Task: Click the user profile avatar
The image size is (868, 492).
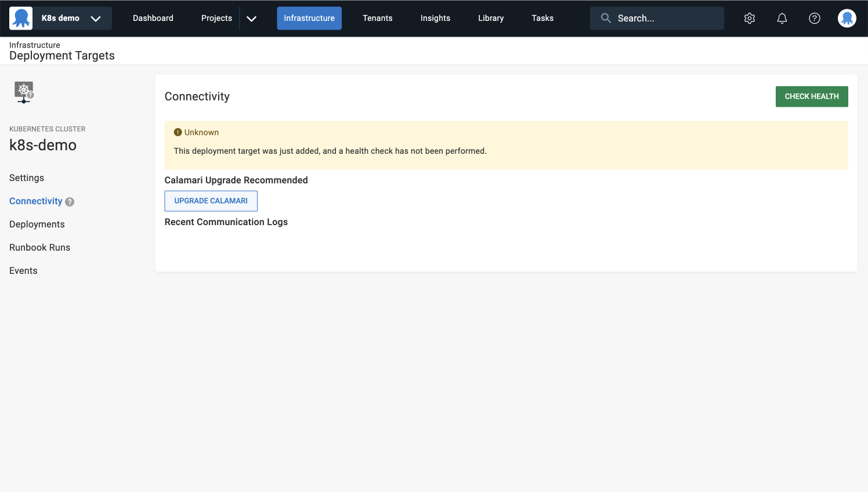Action: [x=847, y=18]
